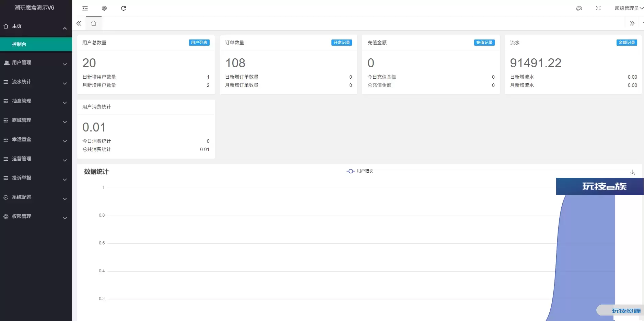Image resolution: width=644 pixels, height=321 pixels.
Task: Click the 20 total users value
Action: point(89,63)
